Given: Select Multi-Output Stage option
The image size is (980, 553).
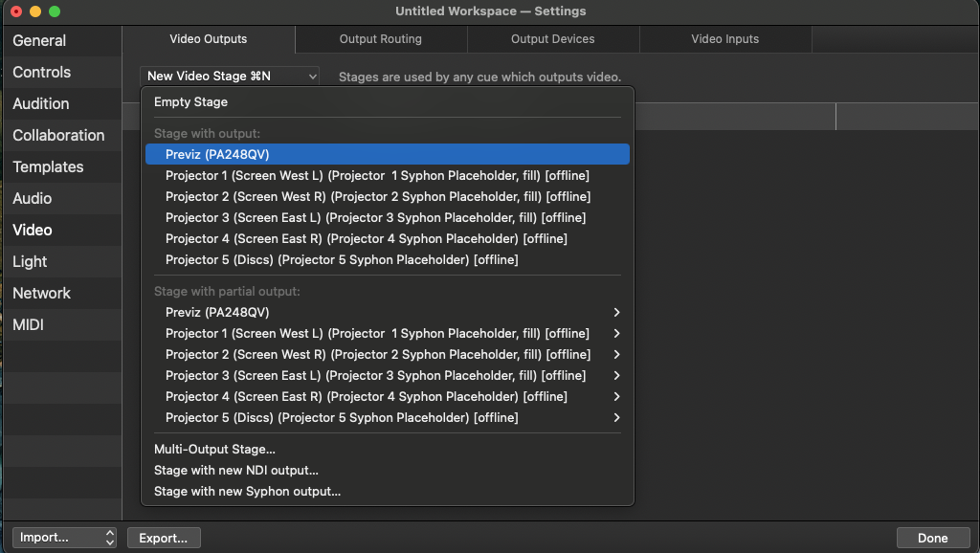Looking at the screenshot, I should click(214, 450).
